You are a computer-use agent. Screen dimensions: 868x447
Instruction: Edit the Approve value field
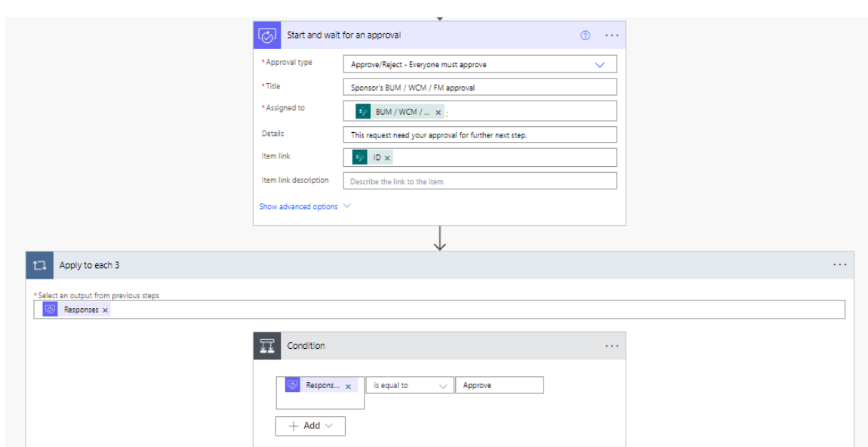pos(500,385)
